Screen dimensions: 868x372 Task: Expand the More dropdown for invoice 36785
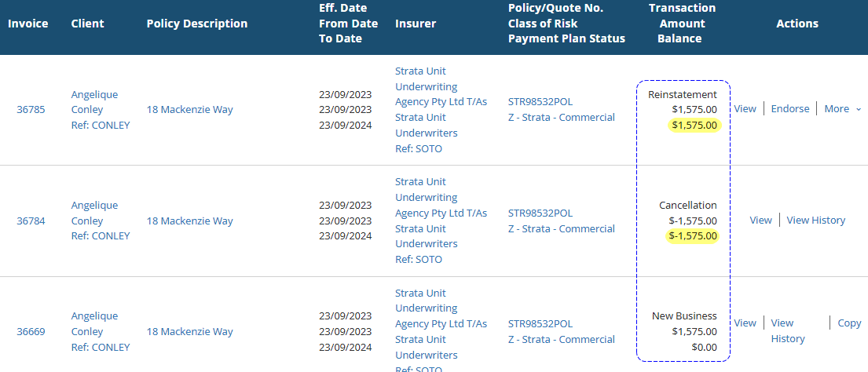pos(842,109)
